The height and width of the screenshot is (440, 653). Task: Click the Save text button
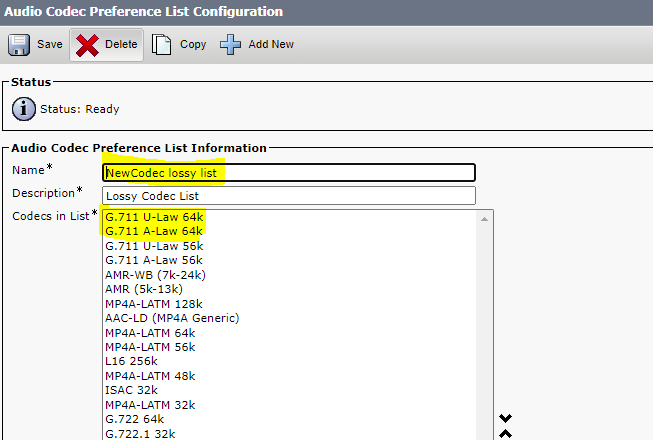50,44
